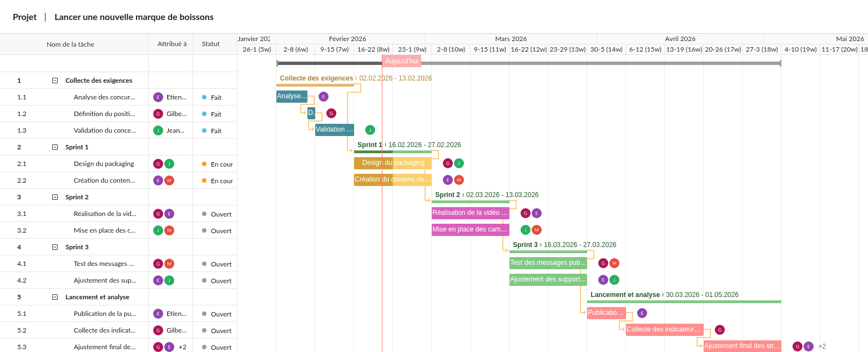Viewport: 868px width, 352px height.
Task: Collapse the Collecte des exigences group
Action: click(x=55, y=81)
